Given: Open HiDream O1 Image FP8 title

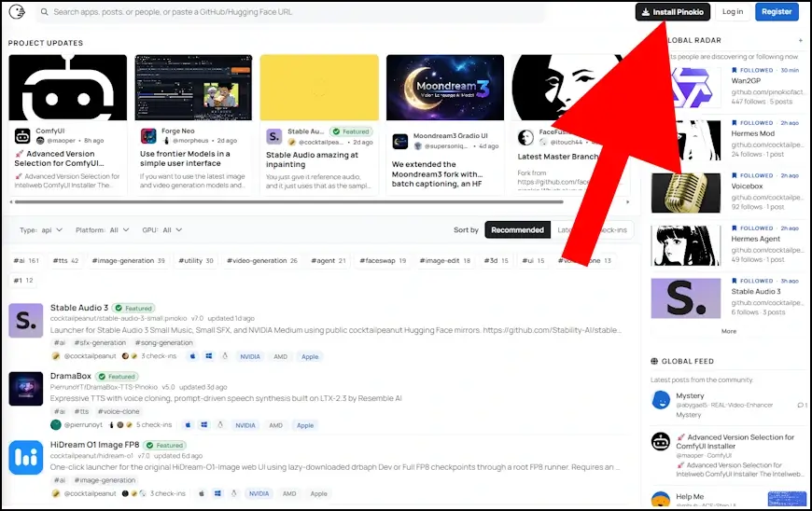Looking at the screenshot, I should [x=95, y=445].
